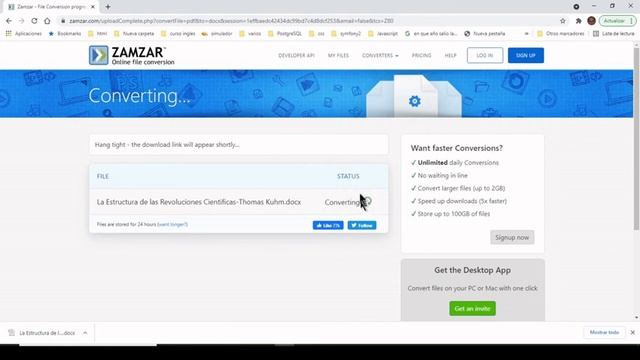Viewport: 640px width, 360px height.
Task: Open the curso ingles bookmark folder
Action: [x=178, y=33]
